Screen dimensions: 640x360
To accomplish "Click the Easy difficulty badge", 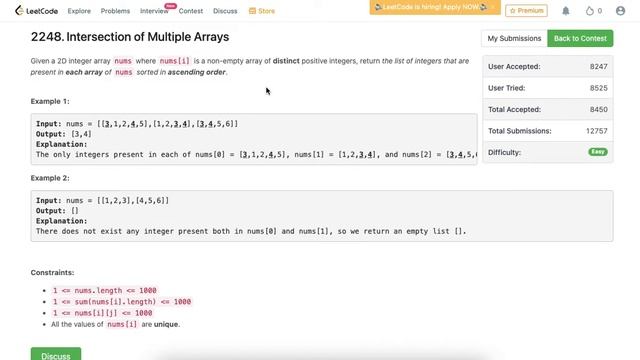I will [x=598, y=152].
